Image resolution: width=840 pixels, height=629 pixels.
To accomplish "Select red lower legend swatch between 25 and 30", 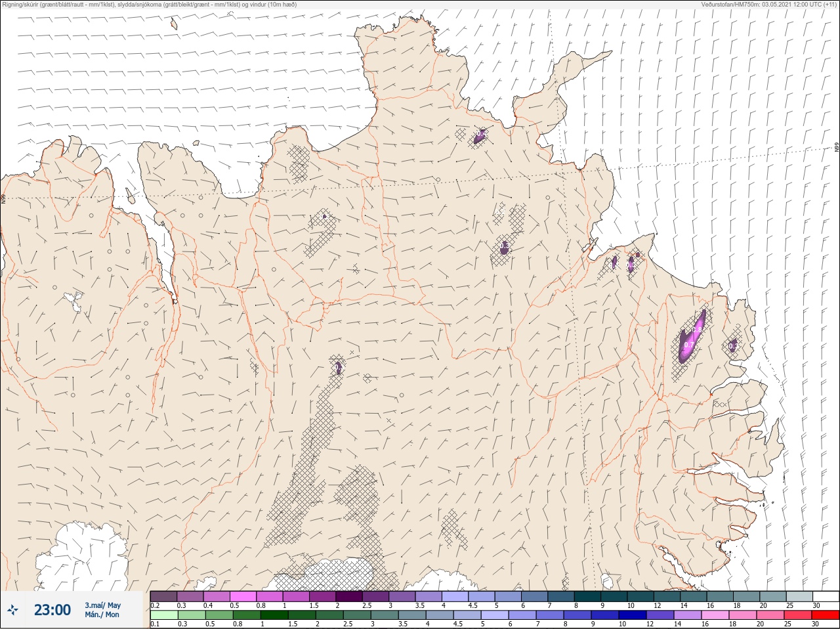I will [x=798, y=615].
